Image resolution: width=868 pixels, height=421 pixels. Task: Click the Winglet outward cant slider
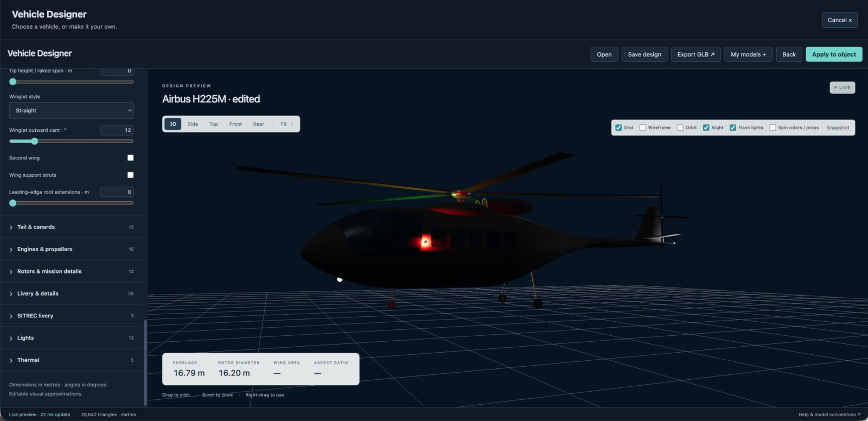click(x=71, y=141)
